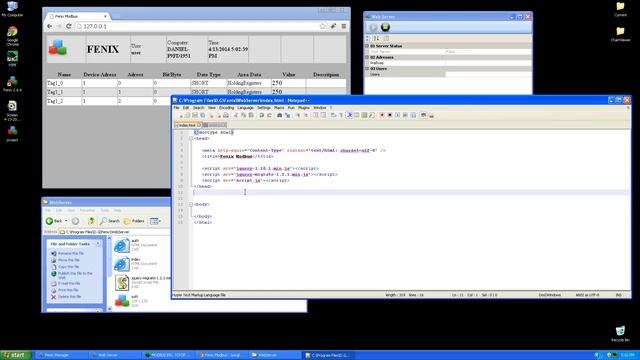
Task: Collapse the 02 Adresses section
Action: click(367, 58)
